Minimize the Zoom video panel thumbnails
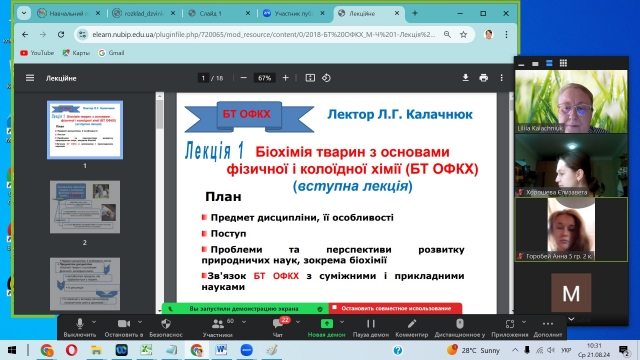This screenshot has height=360, width=640. point(521,64)
